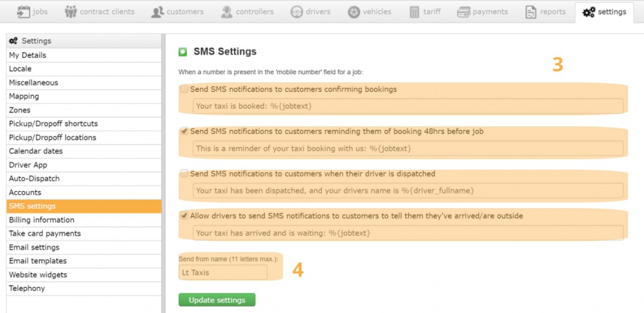Screen dimensions: 644x313
Task: Click the gears icon in Settings sidebar header
Action: (x=13, y=41)
